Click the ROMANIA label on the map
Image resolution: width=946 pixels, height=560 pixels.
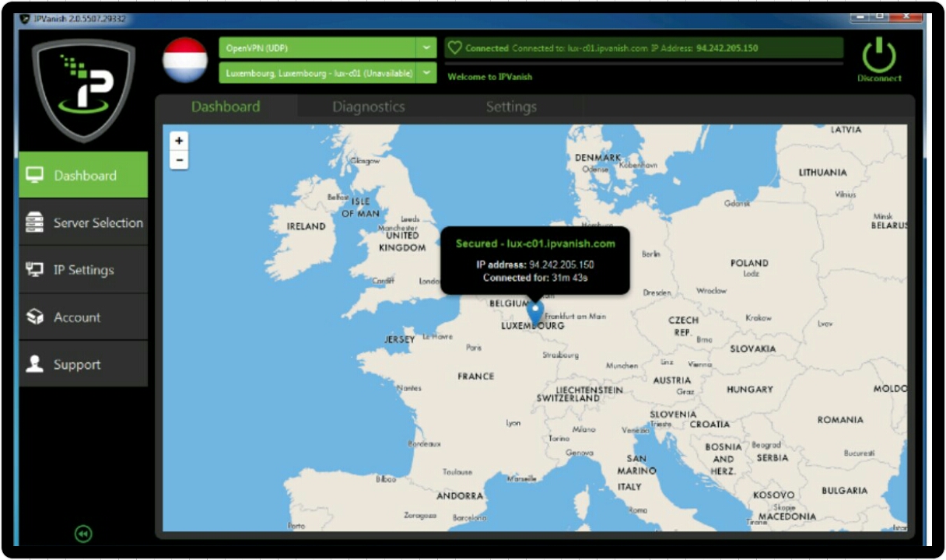[x=840, y=419]
